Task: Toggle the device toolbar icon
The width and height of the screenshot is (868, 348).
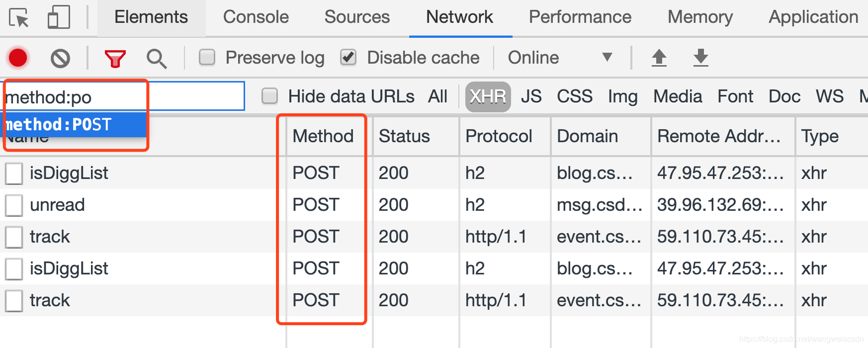Action: 58,16
